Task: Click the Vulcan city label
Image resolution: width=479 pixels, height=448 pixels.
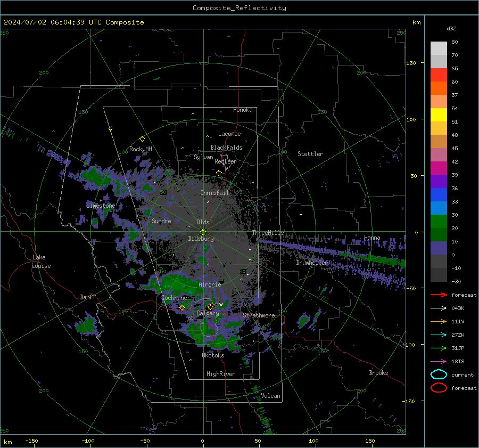Action: [271, 396]
